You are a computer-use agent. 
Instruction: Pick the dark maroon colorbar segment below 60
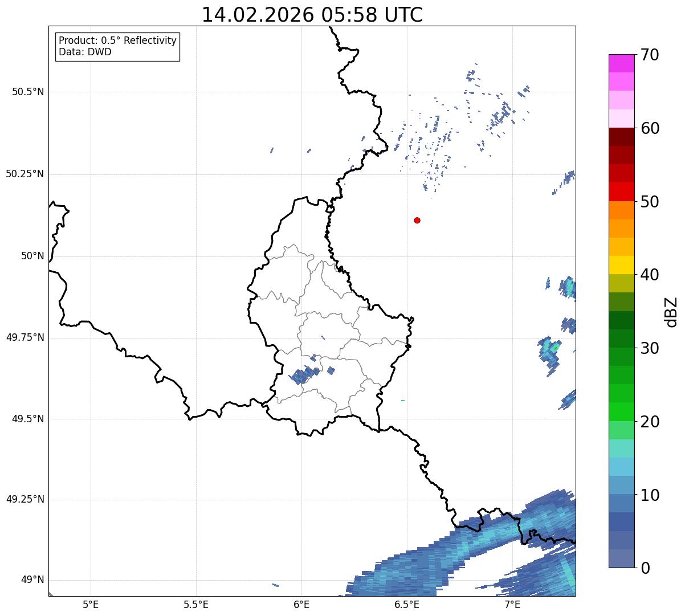[622, 137]
